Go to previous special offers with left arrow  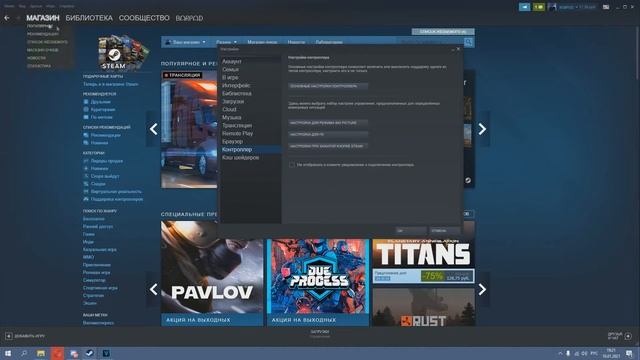tap(153, 289)
